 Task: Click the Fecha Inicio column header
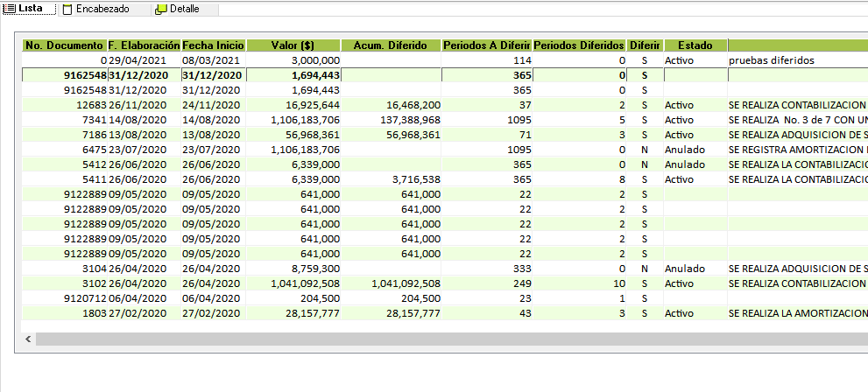click(213, 45)
